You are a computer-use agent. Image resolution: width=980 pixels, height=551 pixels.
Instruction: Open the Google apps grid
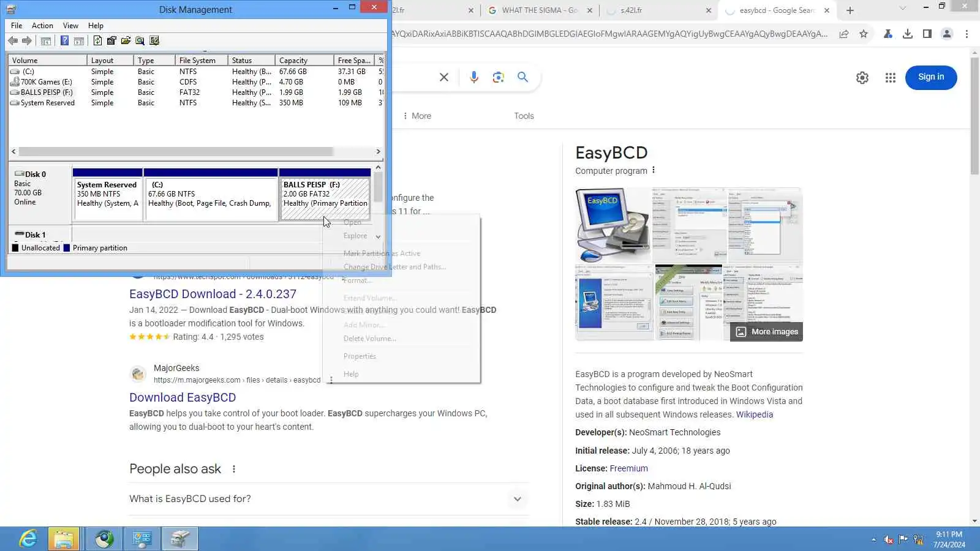891,78
